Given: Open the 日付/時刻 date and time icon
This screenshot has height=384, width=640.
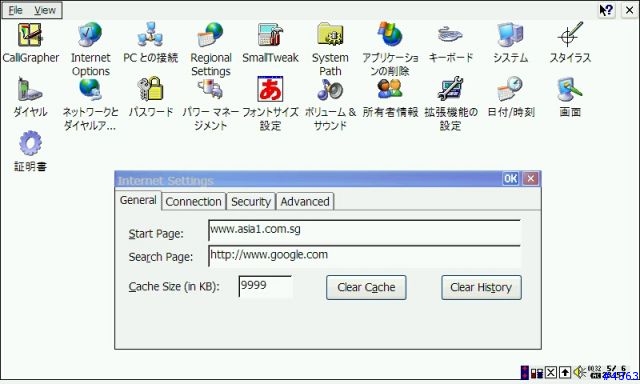Looking at the screenshot, I should 510,89.
